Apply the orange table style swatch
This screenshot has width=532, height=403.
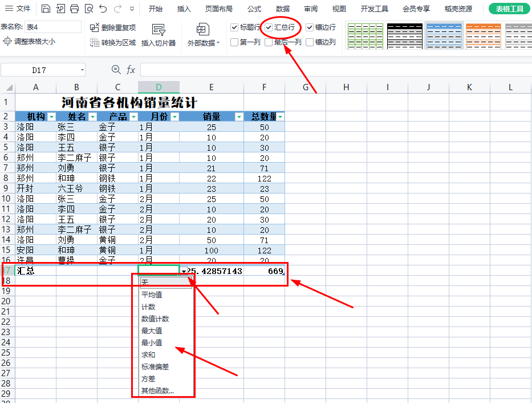(484, 36)
